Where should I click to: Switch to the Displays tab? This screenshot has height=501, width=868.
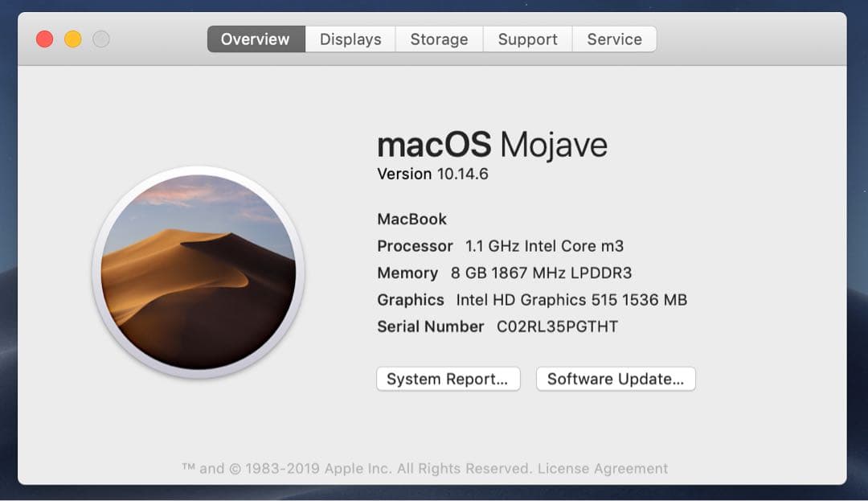(350, 39)
